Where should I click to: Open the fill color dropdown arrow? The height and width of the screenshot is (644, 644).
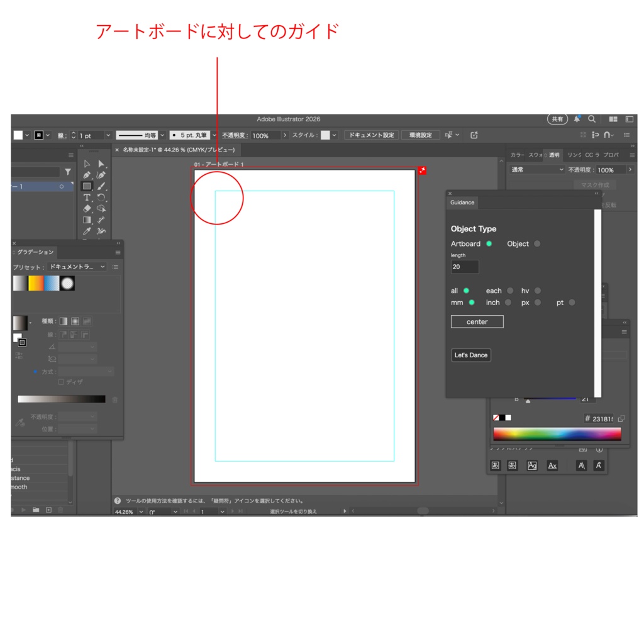click(x=27, y=135)
